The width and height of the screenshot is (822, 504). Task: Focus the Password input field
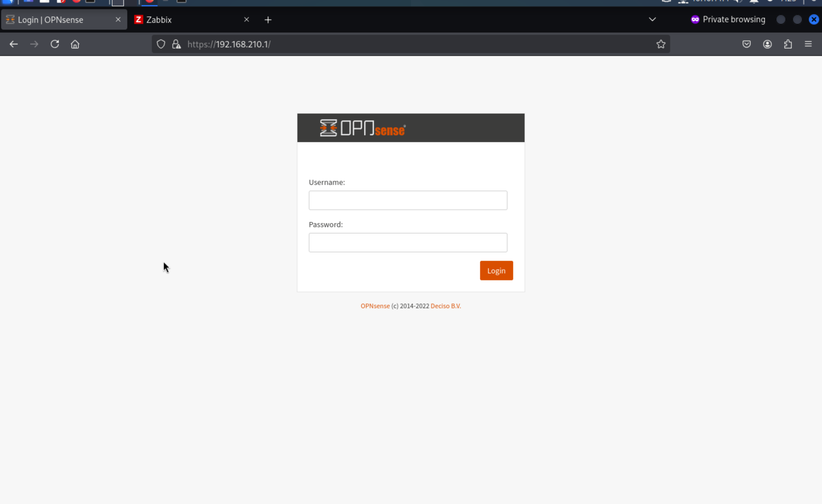(x=408, y=243)
